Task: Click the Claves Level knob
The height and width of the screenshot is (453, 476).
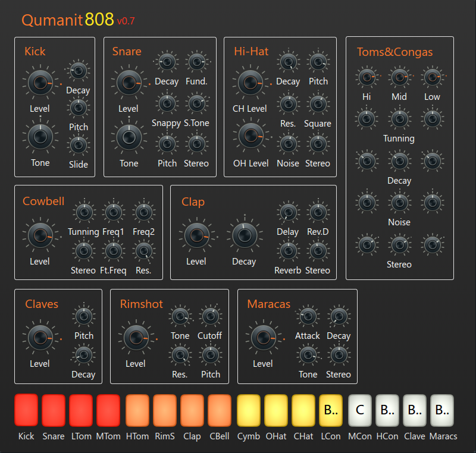Action: [x=40, y=338]
